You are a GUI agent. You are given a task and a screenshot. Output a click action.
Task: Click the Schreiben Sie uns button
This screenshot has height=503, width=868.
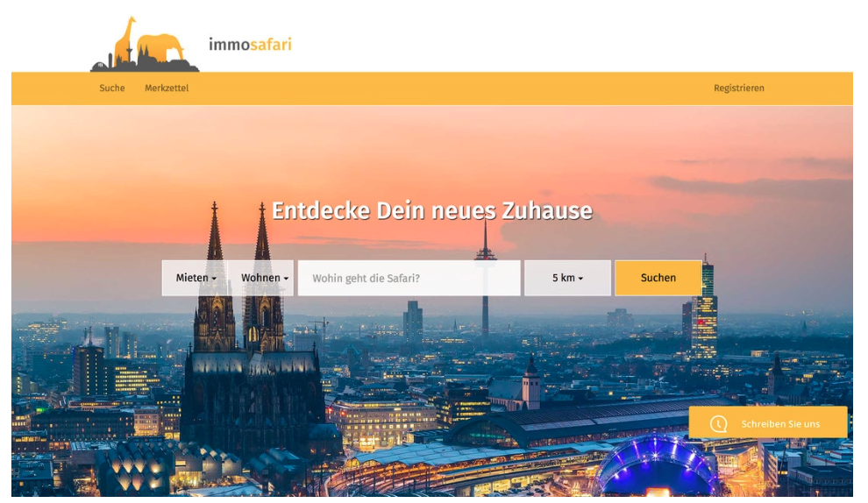tap(768, 422)
